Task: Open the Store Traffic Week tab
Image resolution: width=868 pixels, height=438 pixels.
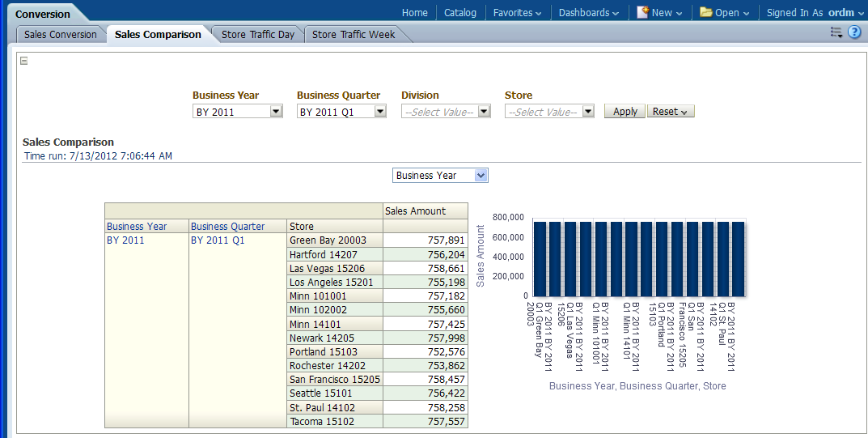Action: click(x=354, y=35)
